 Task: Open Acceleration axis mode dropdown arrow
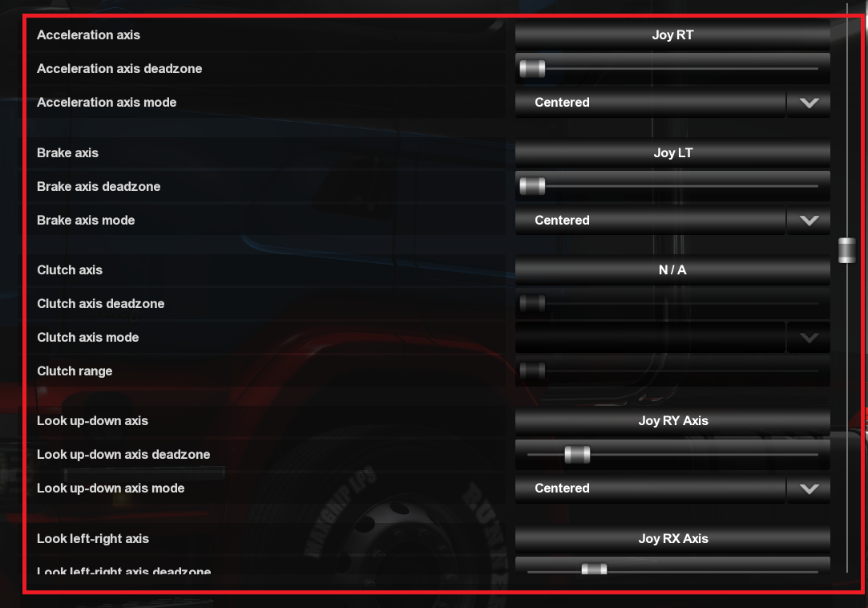point(809,103)
